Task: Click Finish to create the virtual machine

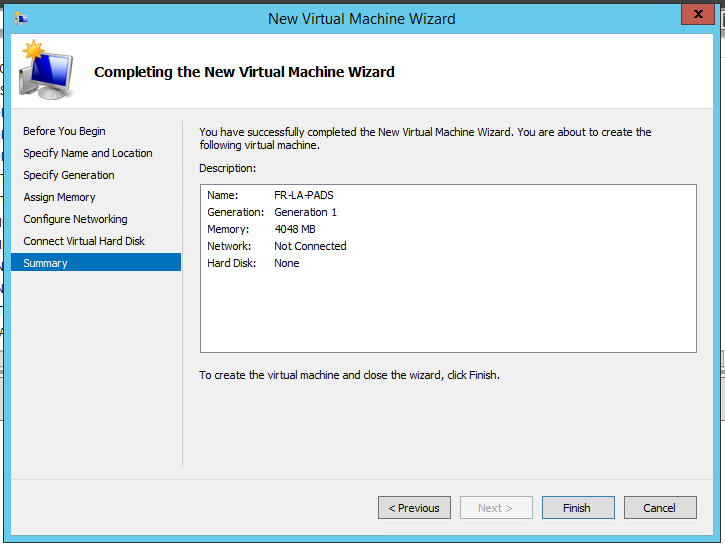Action: [x=577, y=508]
